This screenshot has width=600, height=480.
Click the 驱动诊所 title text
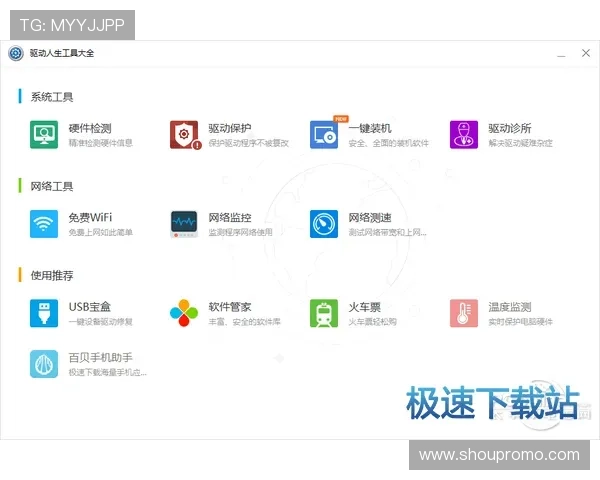click(x=510, y=128)
